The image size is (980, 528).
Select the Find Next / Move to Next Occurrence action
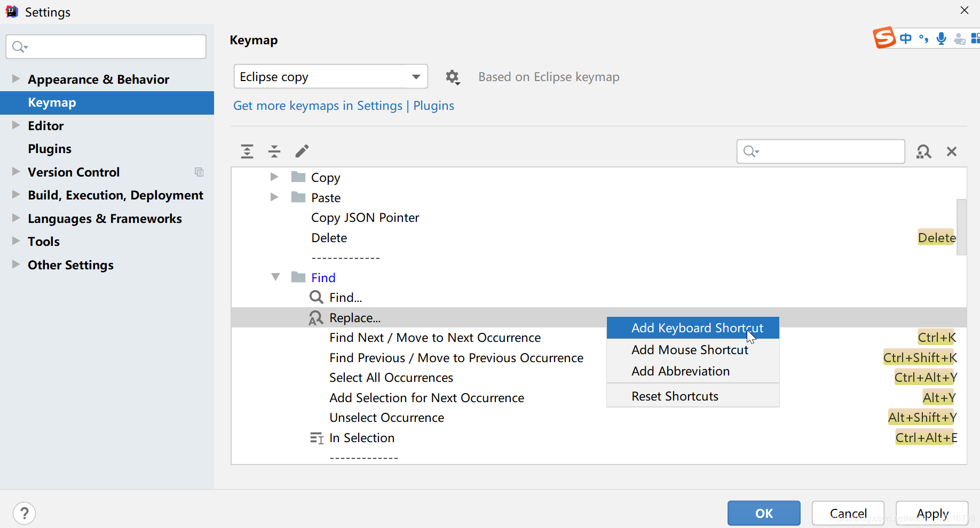[x=434, y=338]
